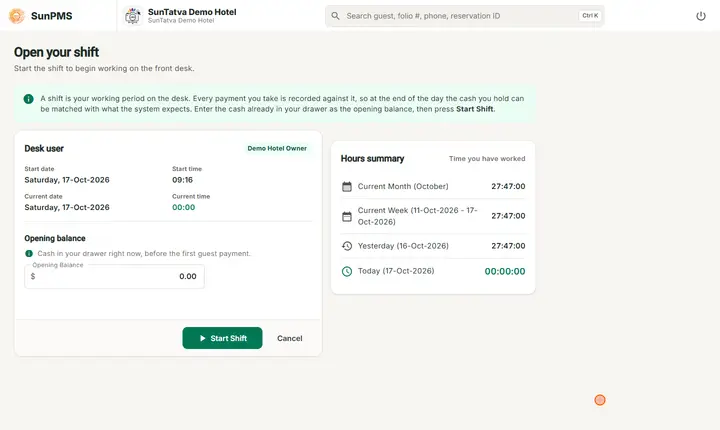Screen dimensions: 720x430
Task: Click the Ctrl K shortcut badge
Action: 590,16
